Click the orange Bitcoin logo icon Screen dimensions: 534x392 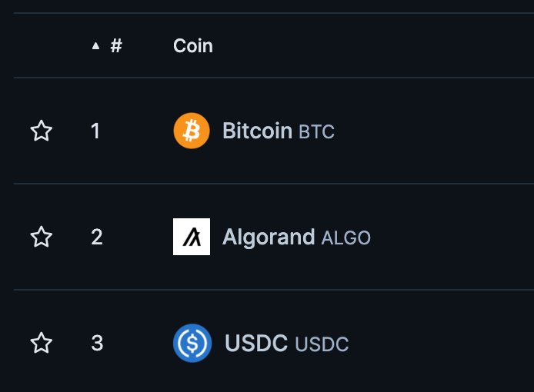click(x=192, y=131)
